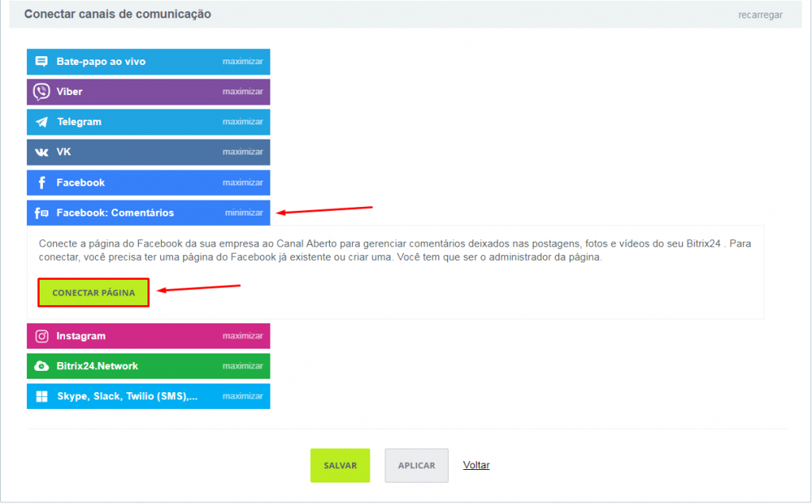
Task: Click the Instagram camera icon
Action: click(x=42, y=336)
